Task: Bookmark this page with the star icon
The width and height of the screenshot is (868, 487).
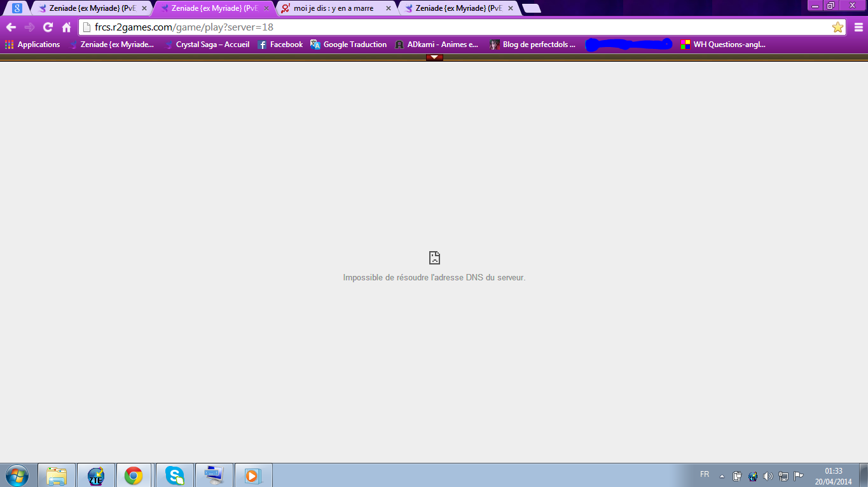Action: 837,27
